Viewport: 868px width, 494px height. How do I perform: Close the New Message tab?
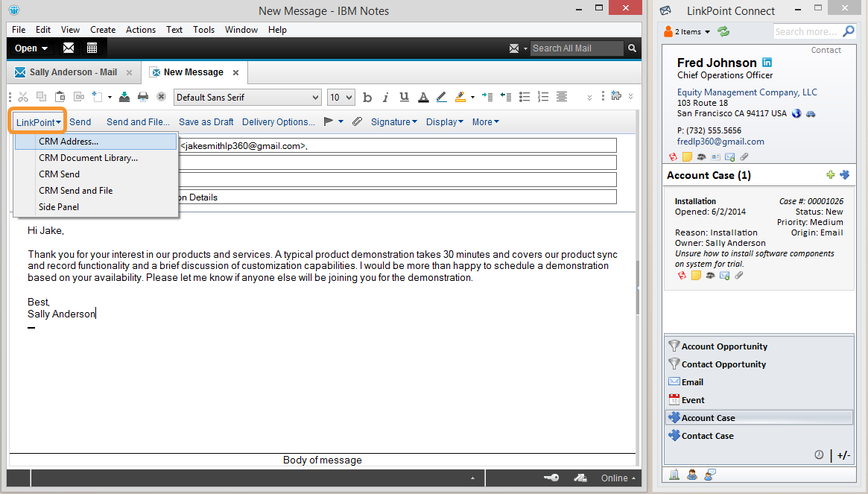point(236,72)
